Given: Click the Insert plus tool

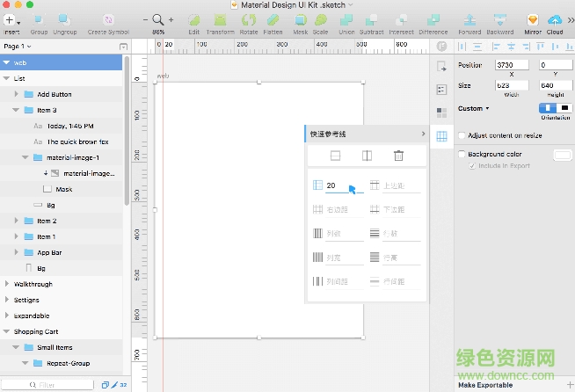Looking at the screenshot, I should (11, 18).
